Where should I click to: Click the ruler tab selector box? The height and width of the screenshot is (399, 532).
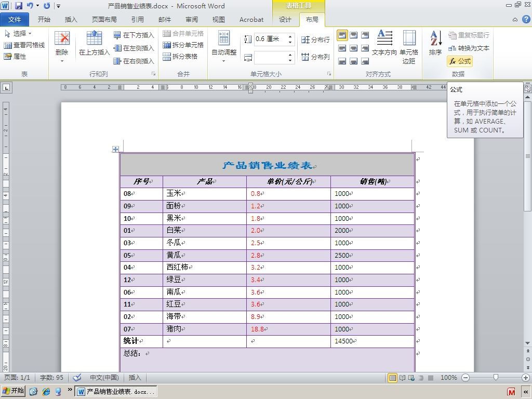click(x=6, y=87)
